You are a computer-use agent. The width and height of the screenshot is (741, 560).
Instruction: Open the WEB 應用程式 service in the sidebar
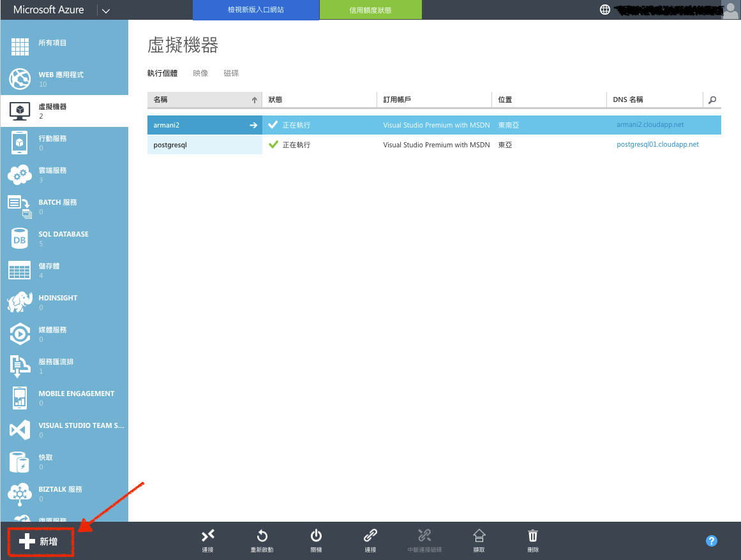pos(19,79)
